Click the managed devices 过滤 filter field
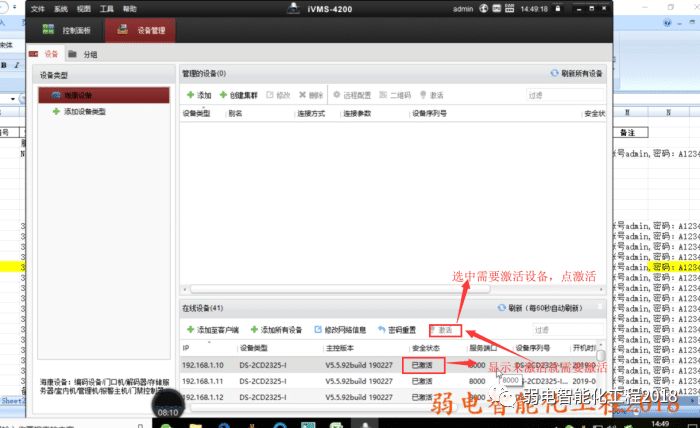Screen dimensions: 700x428 point(565,95)
